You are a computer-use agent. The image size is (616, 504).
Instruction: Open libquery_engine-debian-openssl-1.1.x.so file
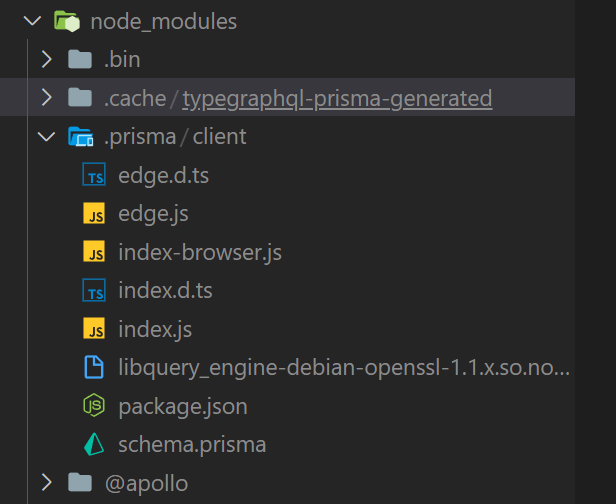tap(344, 368)
